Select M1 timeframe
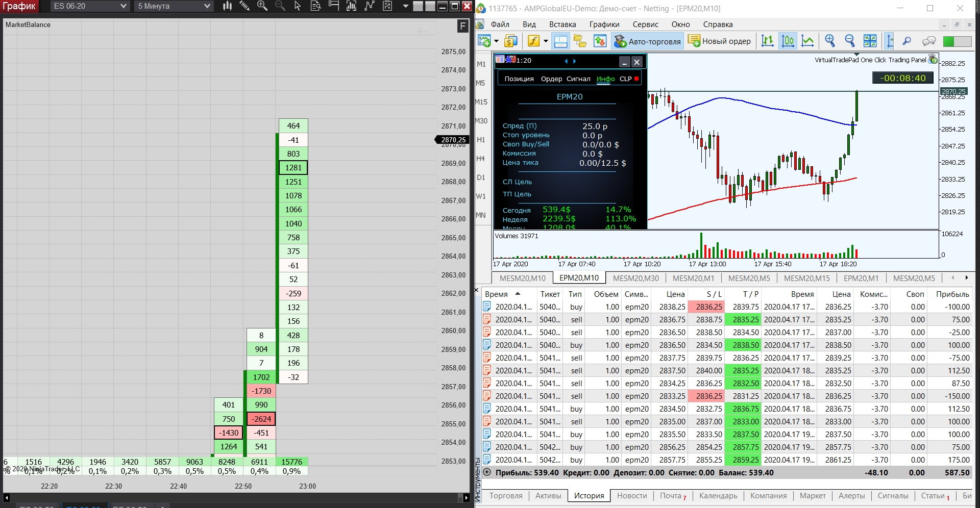Screen dimensions: 980x508 coord(481,64)
